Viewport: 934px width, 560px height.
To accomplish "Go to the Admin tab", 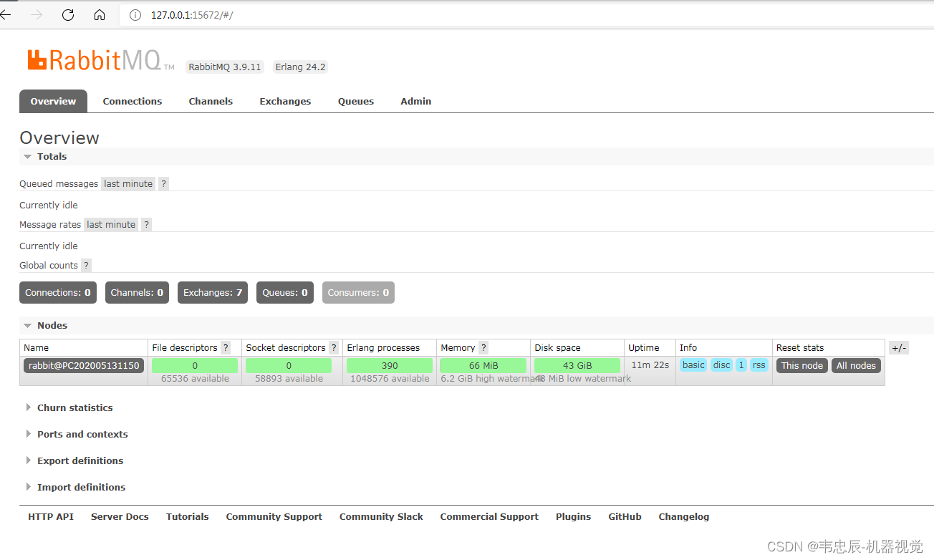I will 416,101.
